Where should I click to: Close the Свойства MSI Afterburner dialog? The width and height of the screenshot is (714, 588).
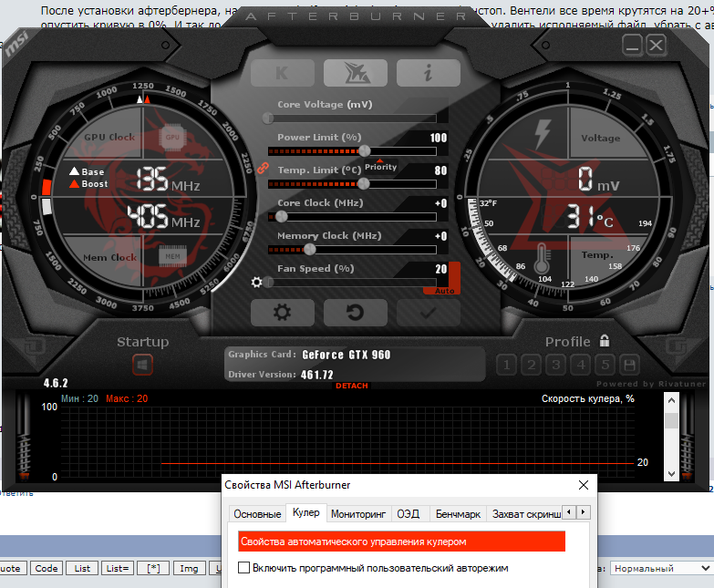[584, 485]
